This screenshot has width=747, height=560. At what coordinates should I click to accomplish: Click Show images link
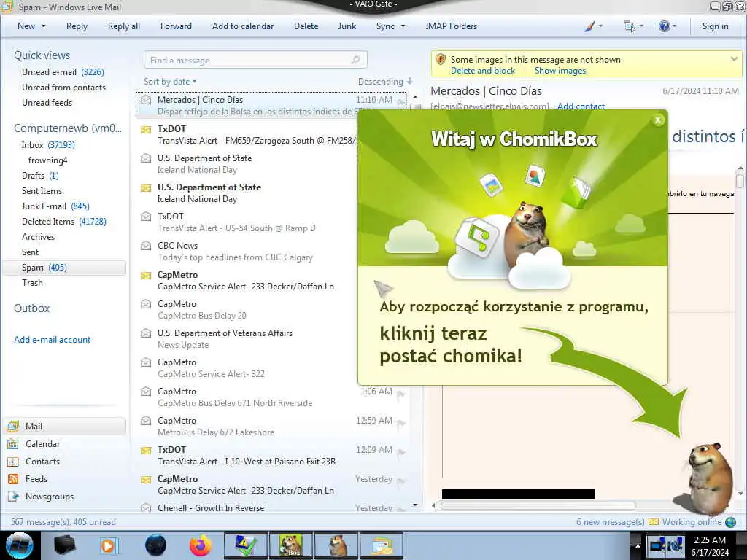coord(560,71)
